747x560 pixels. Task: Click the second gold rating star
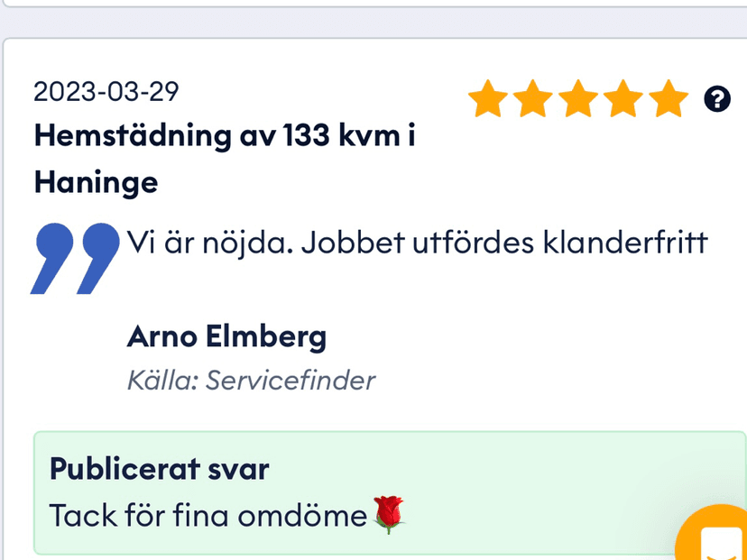point(532,98)
